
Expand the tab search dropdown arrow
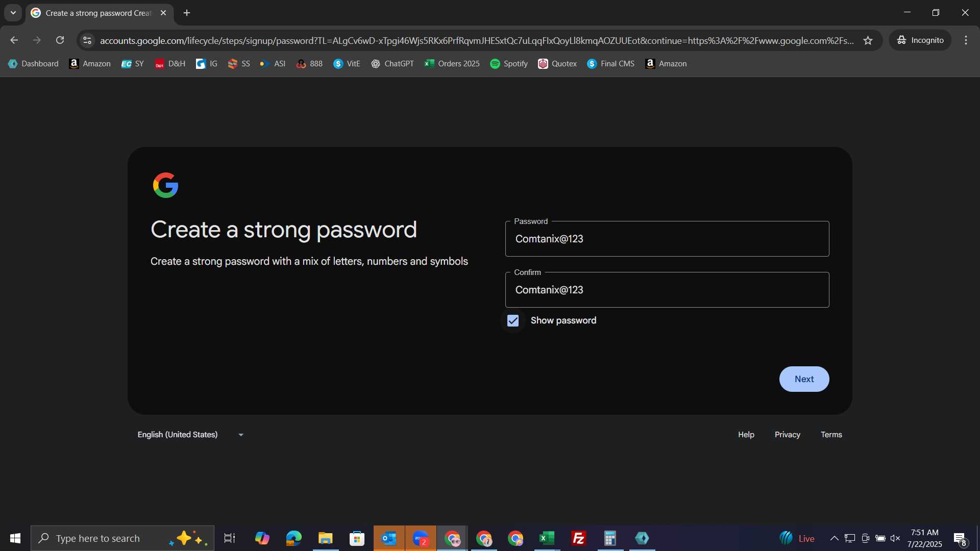point(13,13)
